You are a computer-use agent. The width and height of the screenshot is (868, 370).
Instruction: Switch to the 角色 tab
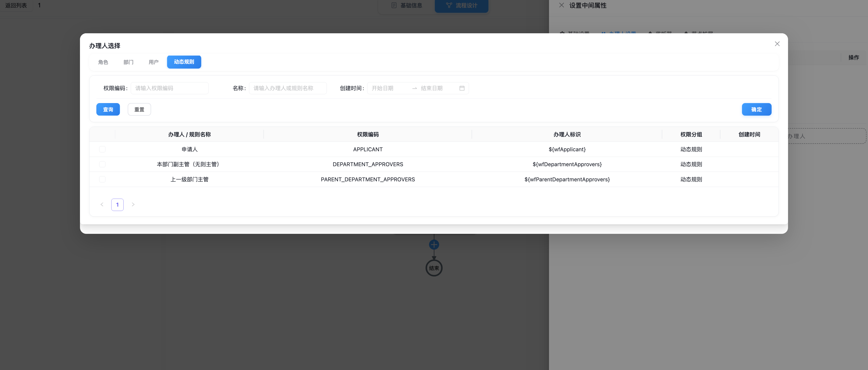coord(103,62)
